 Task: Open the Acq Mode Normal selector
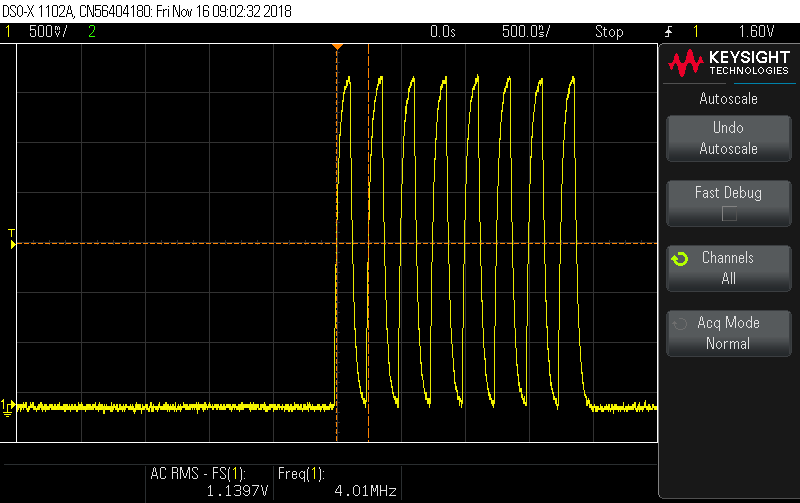point(729,333)
